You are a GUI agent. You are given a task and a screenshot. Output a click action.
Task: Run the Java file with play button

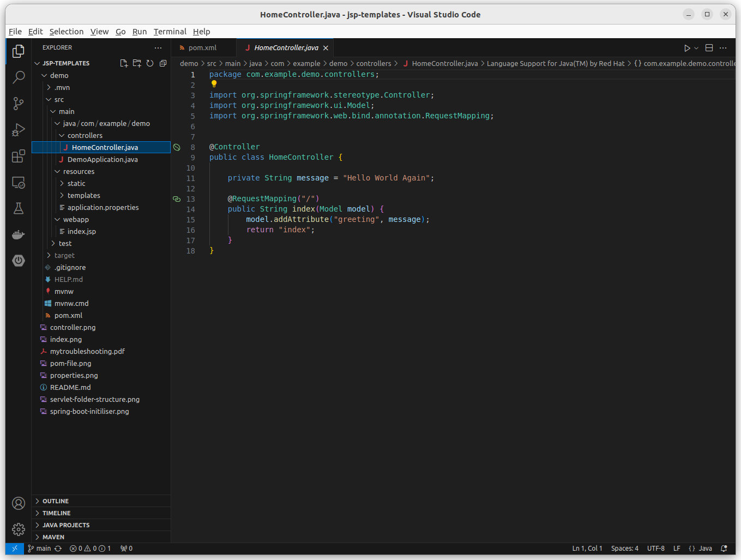tap(687, 48)
